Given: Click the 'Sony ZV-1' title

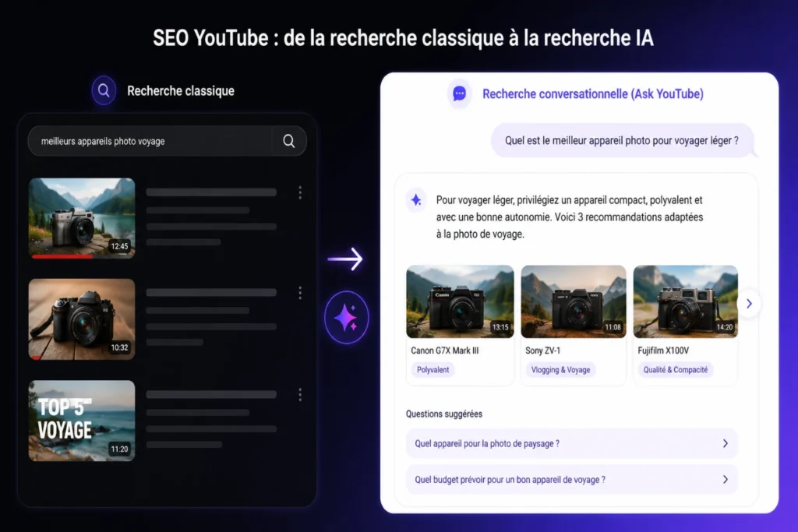Looking at the screenshot, I should (542, 351).
